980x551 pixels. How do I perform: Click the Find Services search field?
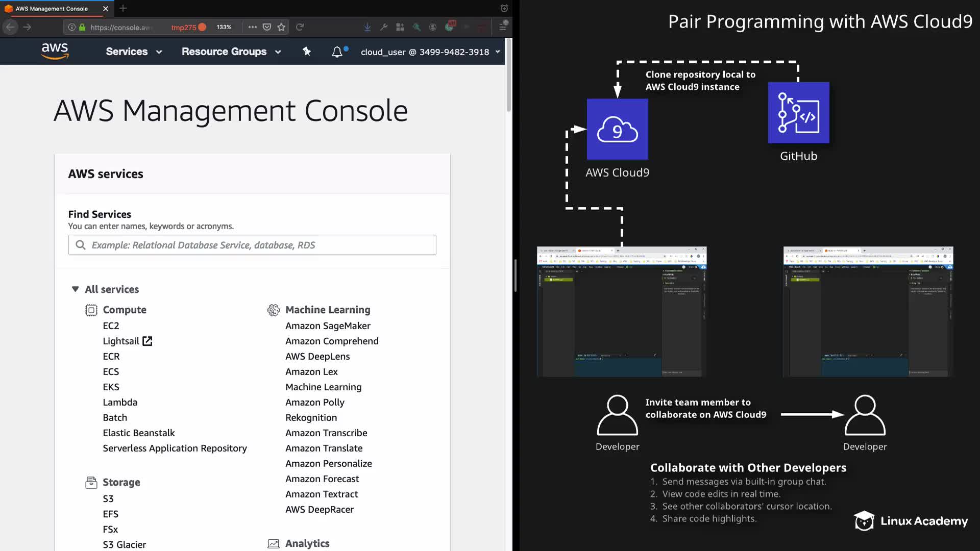click(x=252, y=245)
